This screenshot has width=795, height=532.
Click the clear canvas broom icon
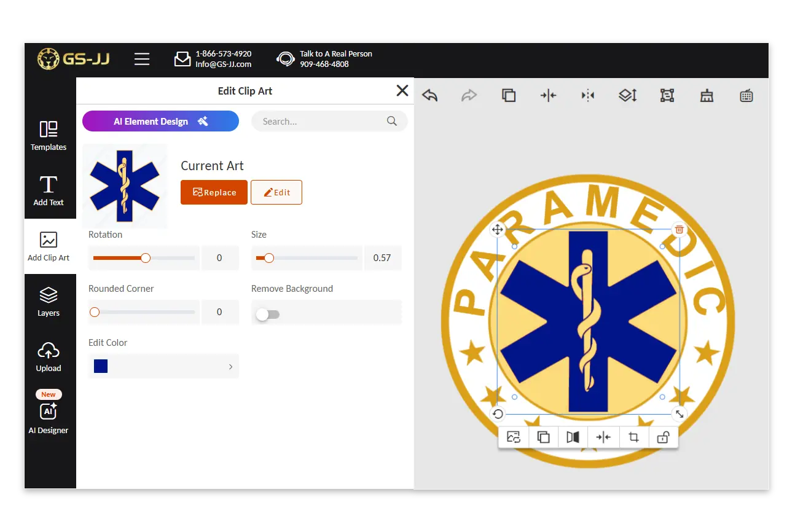click(x=707, y=95)
